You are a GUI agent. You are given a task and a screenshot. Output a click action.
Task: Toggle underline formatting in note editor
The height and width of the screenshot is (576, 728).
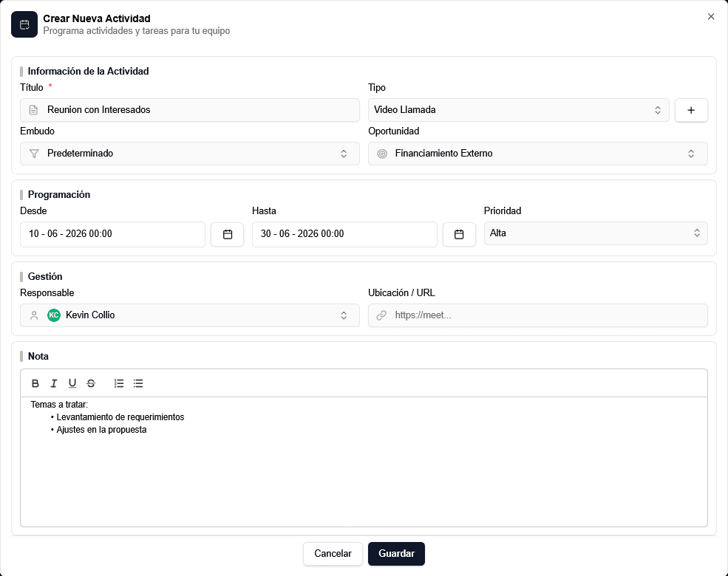click(72, 383)
